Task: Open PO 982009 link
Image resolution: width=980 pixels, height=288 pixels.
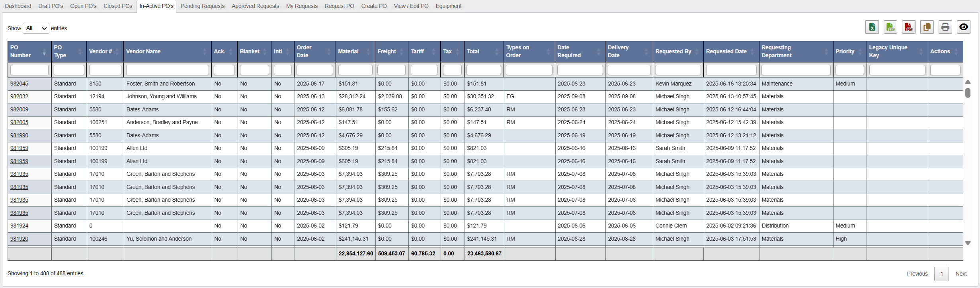Action: [x=19, y=109]
